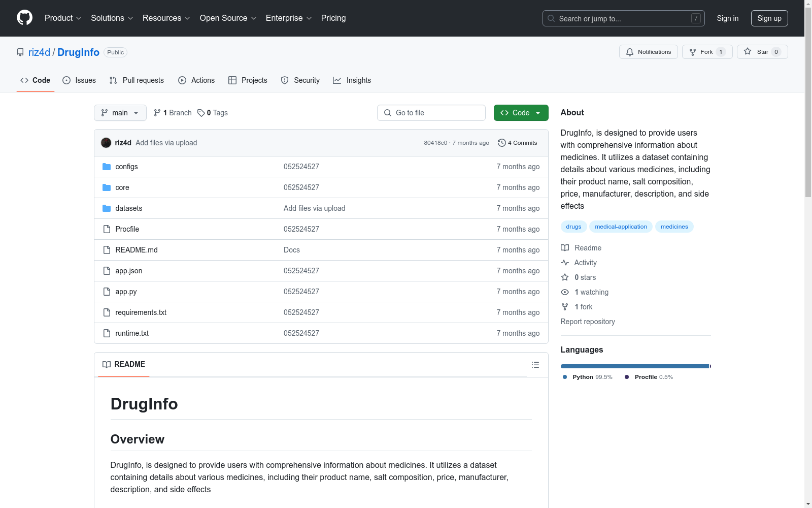Click the branch icon beside 1 Branch
This screenshot has width=812, height=508.
point(157,113)
